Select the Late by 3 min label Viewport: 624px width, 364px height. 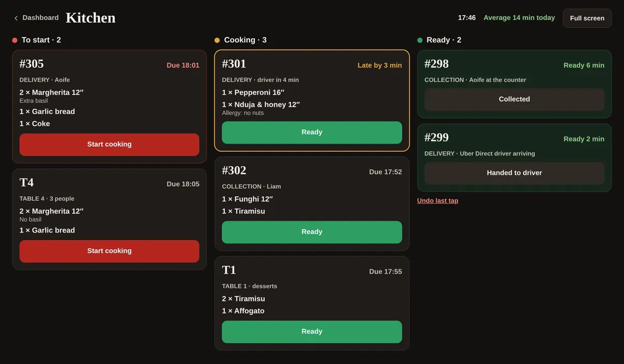pyautogui.click(x=380, y=66)
